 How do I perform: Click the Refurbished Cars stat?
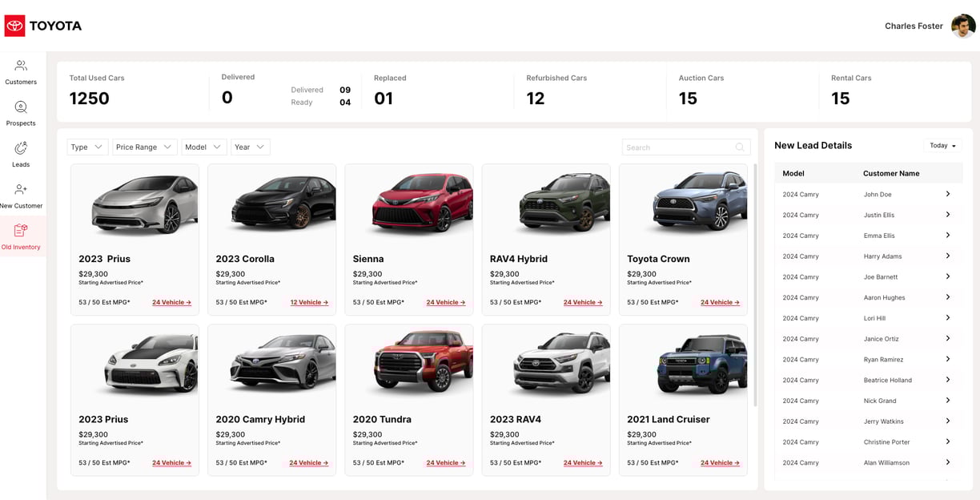(556, 91)
